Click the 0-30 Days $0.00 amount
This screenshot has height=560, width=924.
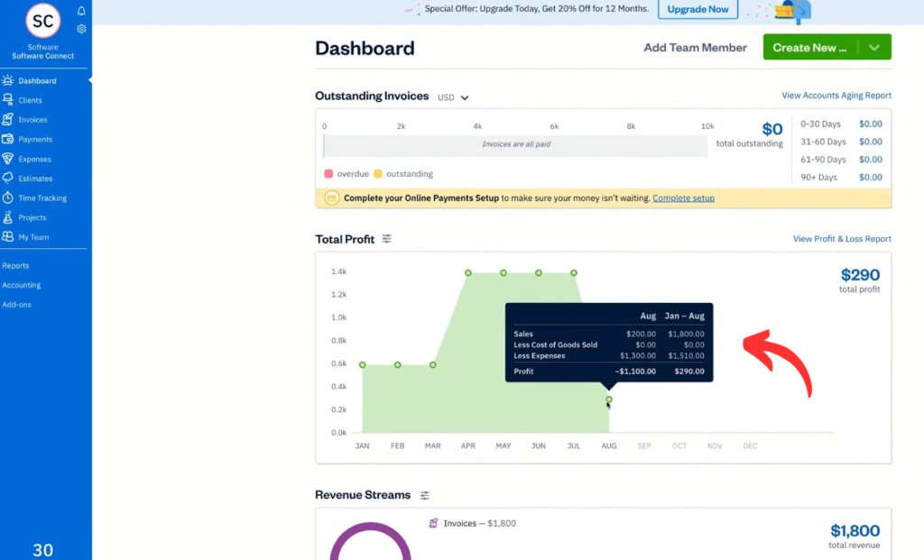[871, 124]
